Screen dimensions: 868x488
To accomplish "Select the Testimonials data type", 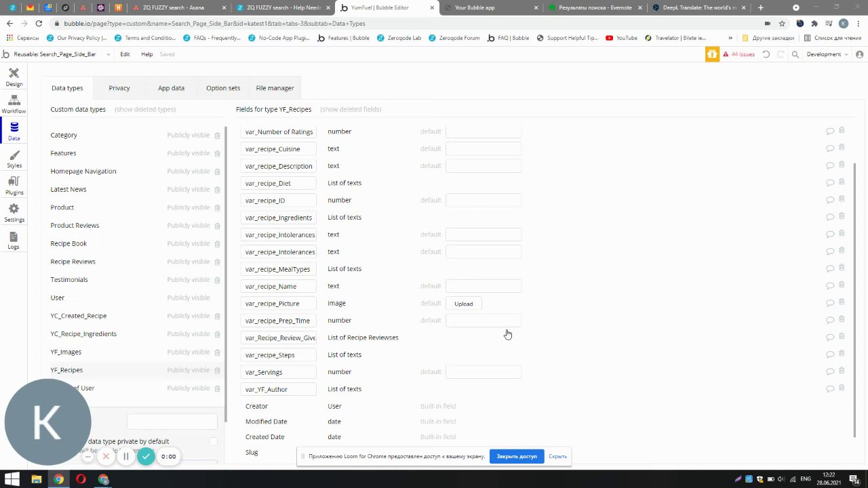I will 69,280.
